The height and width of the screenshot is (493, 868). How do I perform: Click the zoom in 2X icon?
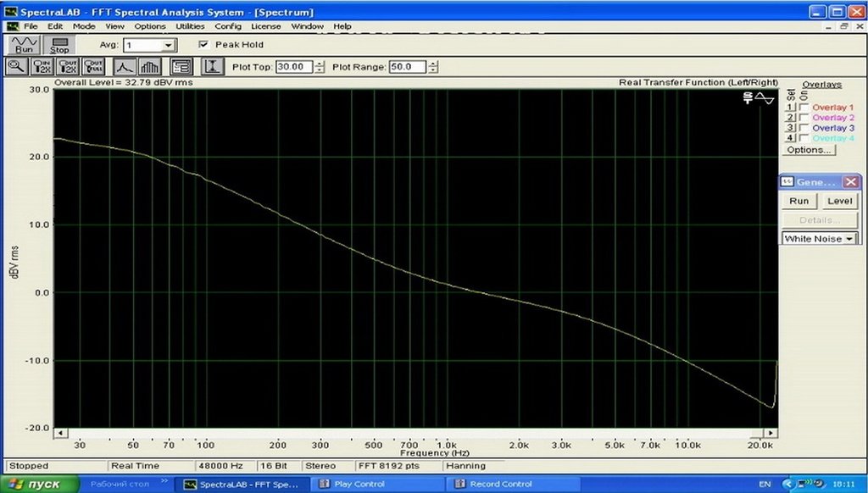(x=42, y=67)
